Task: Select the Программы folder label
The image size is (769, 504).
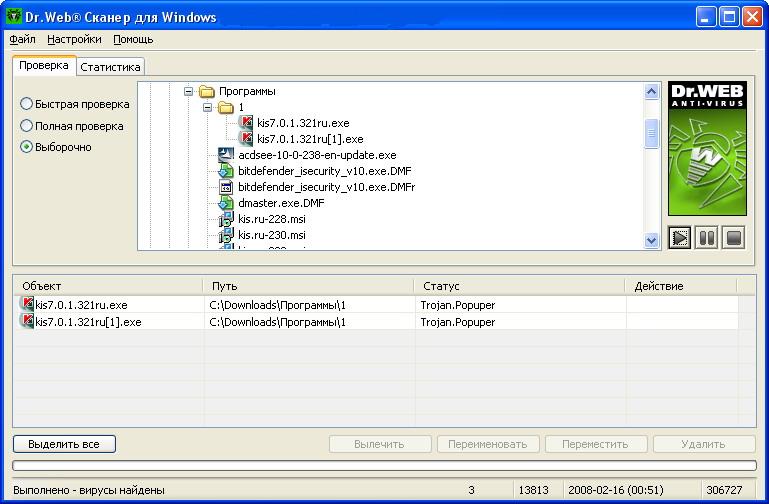Action: click(x=247, y=91)
